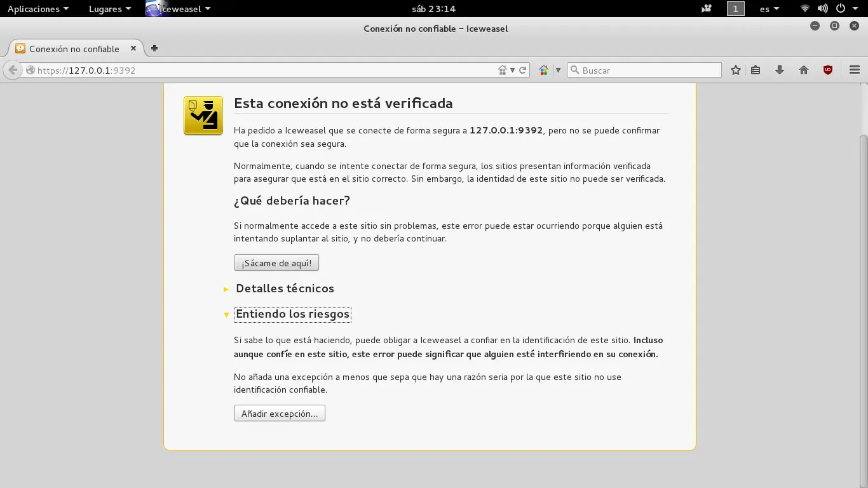This screenshot has width=868, height=488.
Task: Open dropdown beside colorful home icon
Action: click(558, 71)
